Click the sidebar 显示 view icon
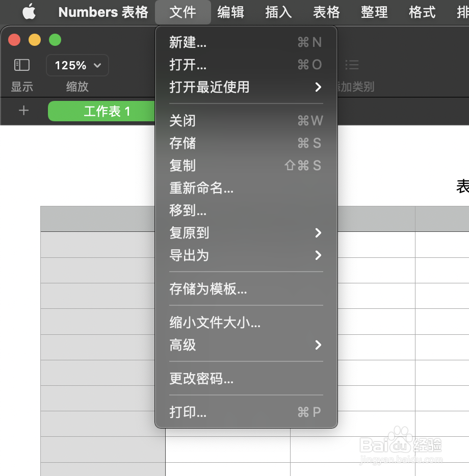 (x=22, y=65)
